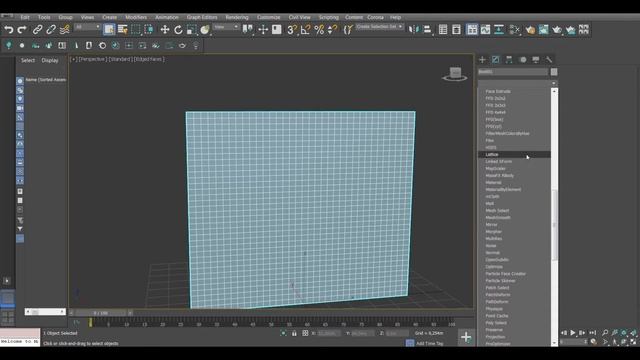Open the reference coordinate system View dropdown

(227, 27)
